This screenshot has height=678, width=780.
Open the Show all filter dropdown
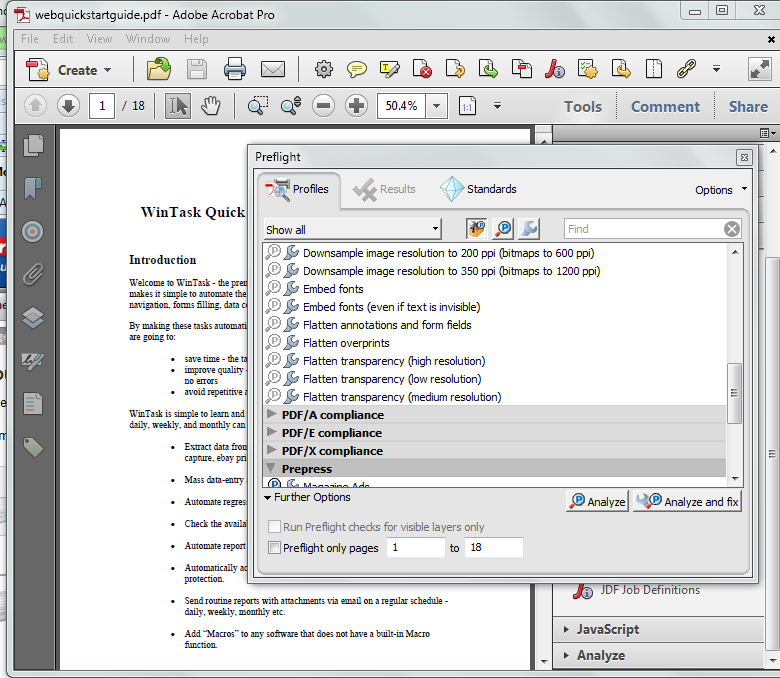click(352, 229)
